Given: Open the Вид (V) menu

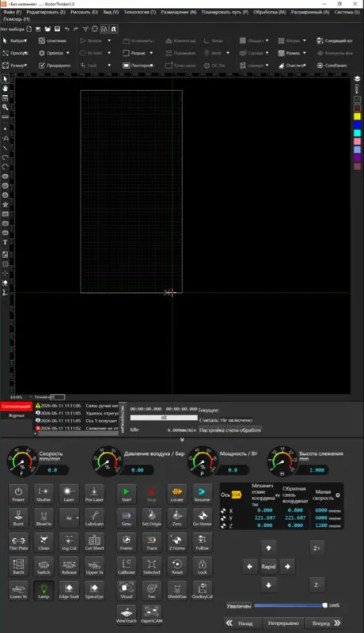Looking at the screenshot, I should [111, 12].
